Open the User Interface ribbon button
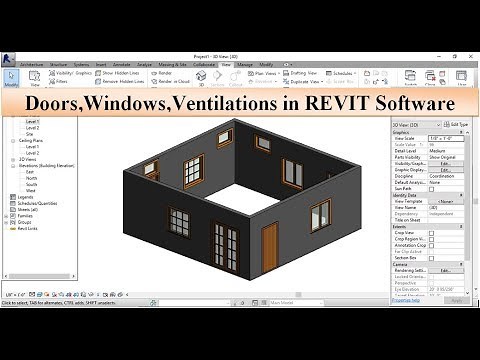Viewport: 480px width, 360px height. click(462, 78)
